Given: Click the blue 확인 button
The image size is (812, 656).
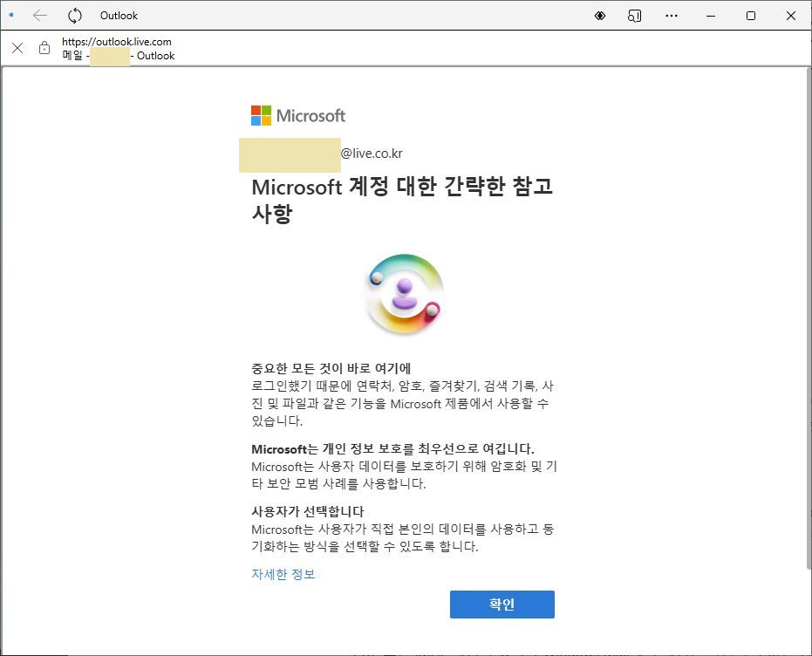Looking at the screenshot, I should (x=502, y=605).
